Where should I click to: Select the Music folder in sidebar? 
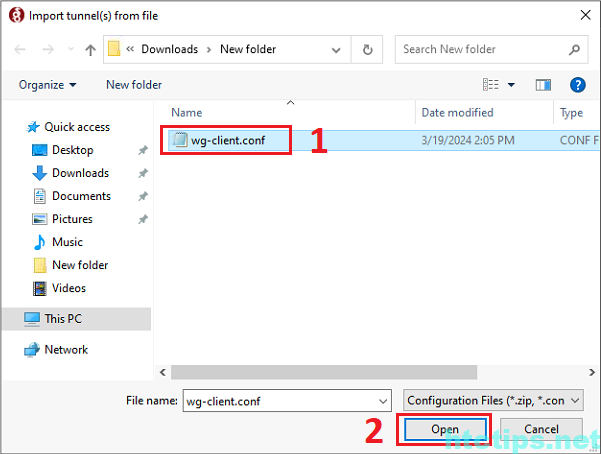pos(67,242)
